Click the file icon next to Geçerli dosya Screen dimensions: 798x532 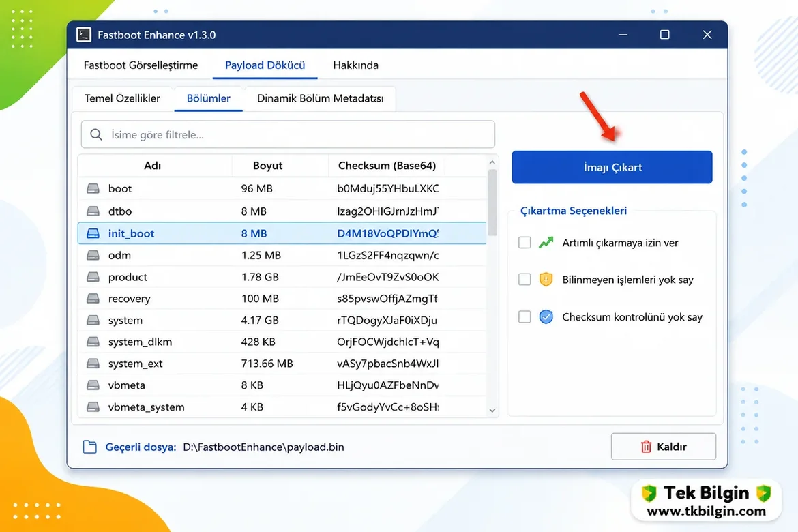(x=89, y=447)
